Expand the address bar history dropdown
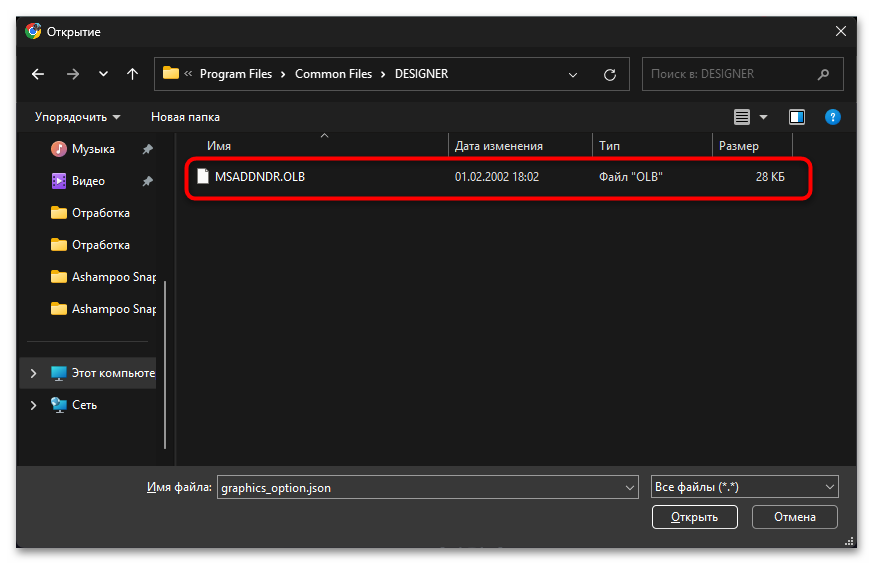 tap(572, 75)
